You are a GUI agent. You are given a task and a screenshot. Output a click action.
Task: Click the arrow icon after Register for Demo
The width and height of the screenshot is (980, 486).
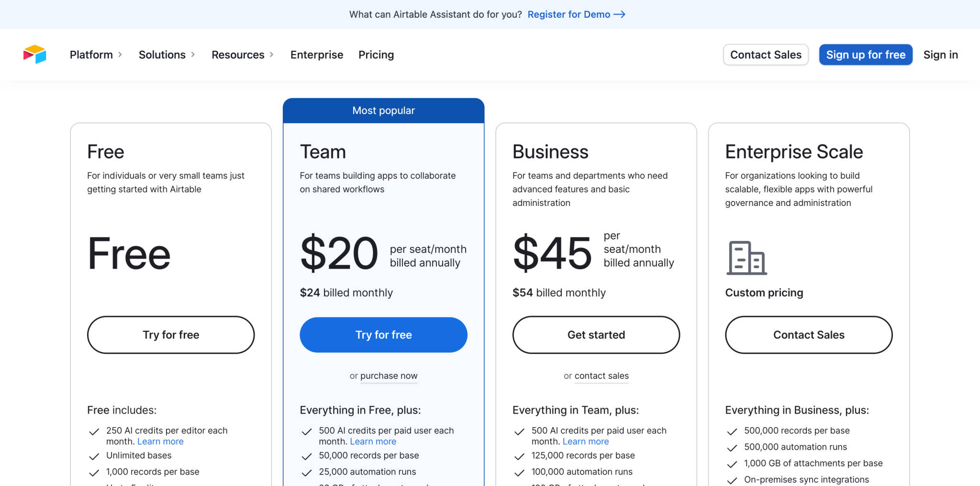pyautogui.click(x=620, y=14)
